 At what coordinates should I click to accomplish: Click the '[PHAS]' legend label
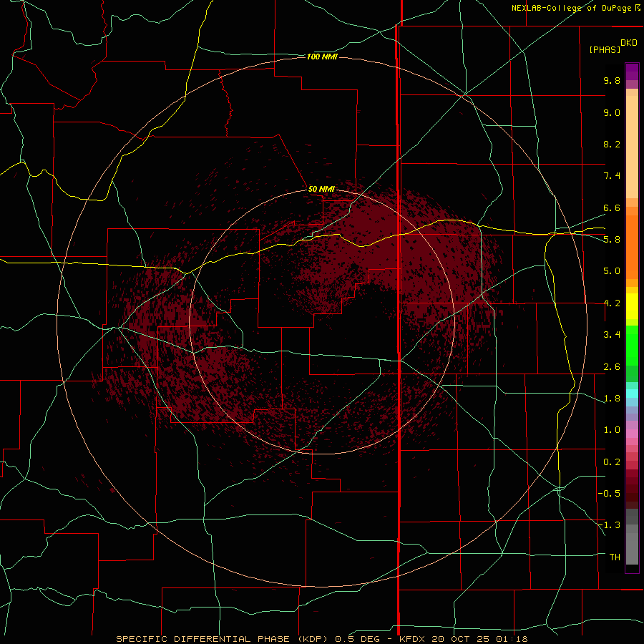coord(605,50)
